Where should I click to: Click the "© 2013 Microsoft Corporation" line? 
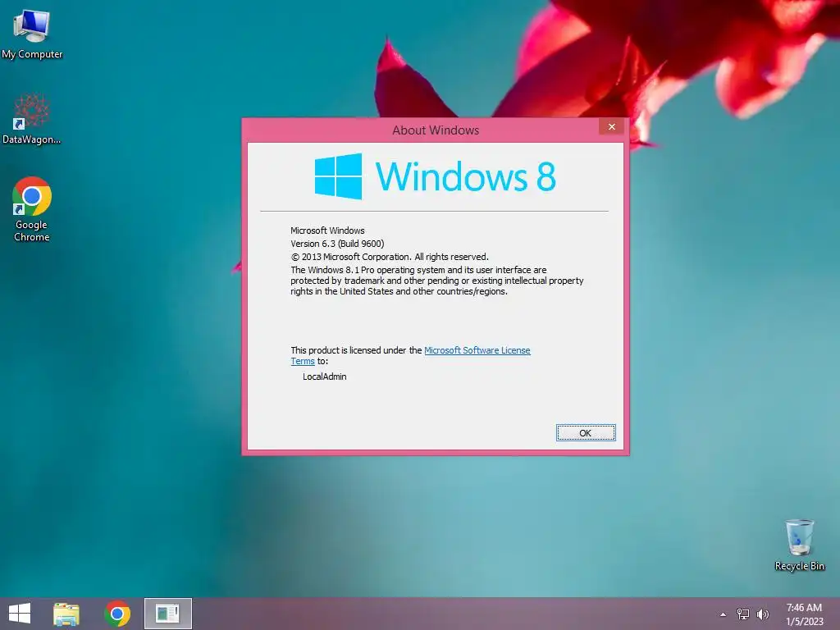point(390,257)
